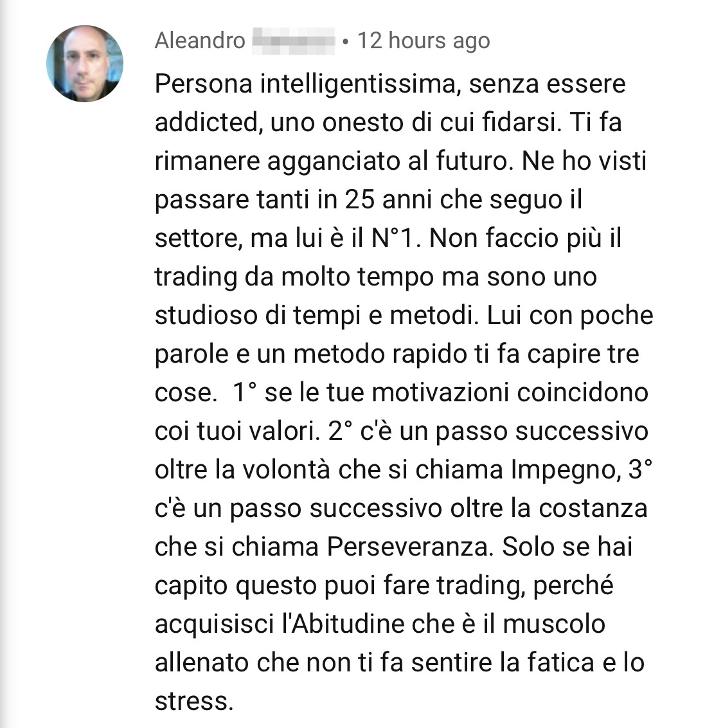Click the blurred surname next to Aleandro

click(293, 41)
